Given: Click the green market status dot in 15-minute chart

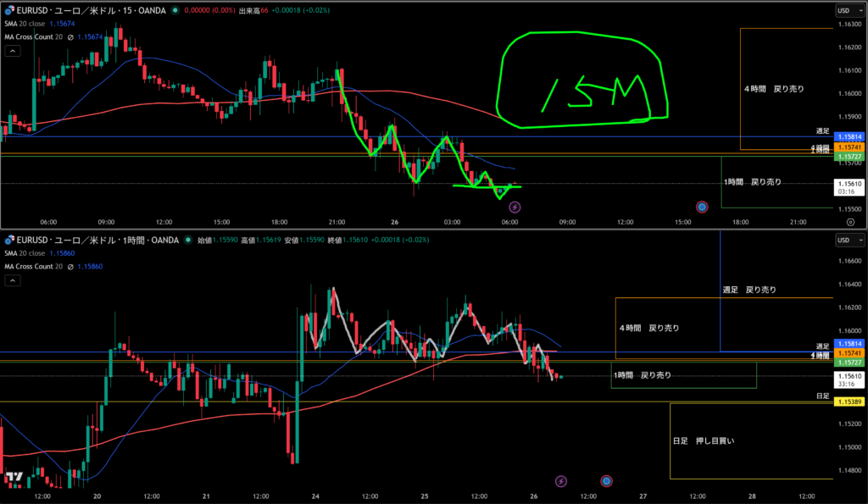Looking at the screenshot, I should click(174, 11).
